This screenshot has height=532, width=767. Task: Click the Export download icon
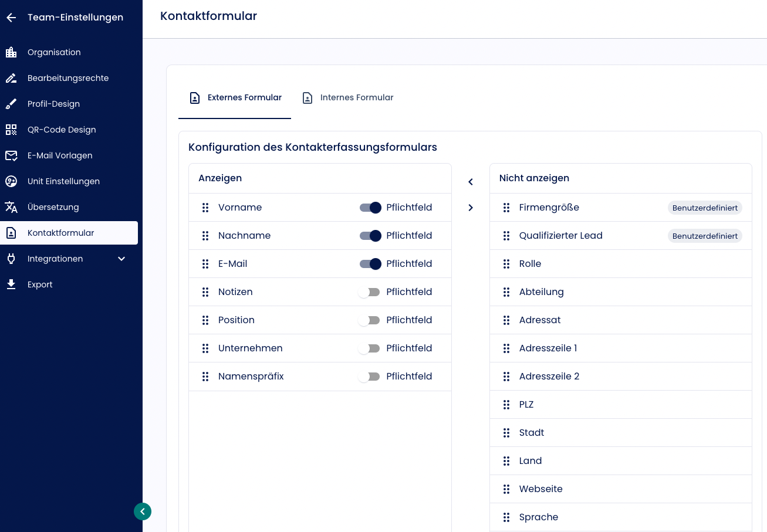11,284
